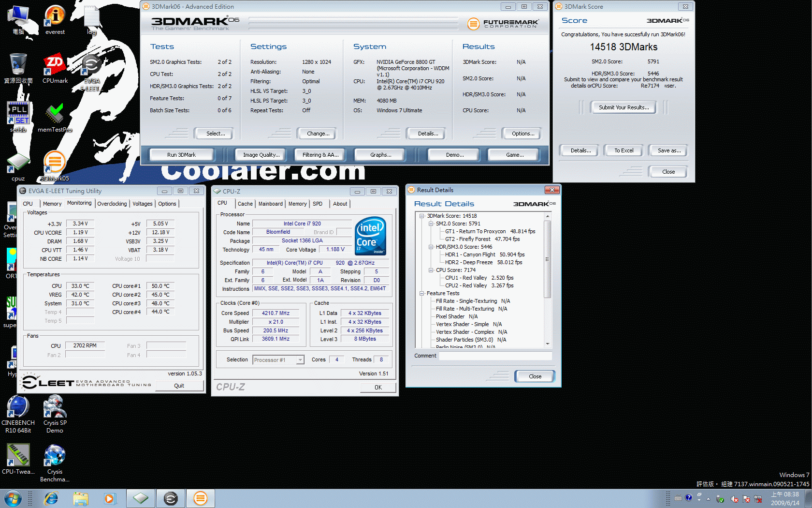Open the CPU-Z Mainboard tab
This screenshot has height=508, width=812.
click(271, 204)
